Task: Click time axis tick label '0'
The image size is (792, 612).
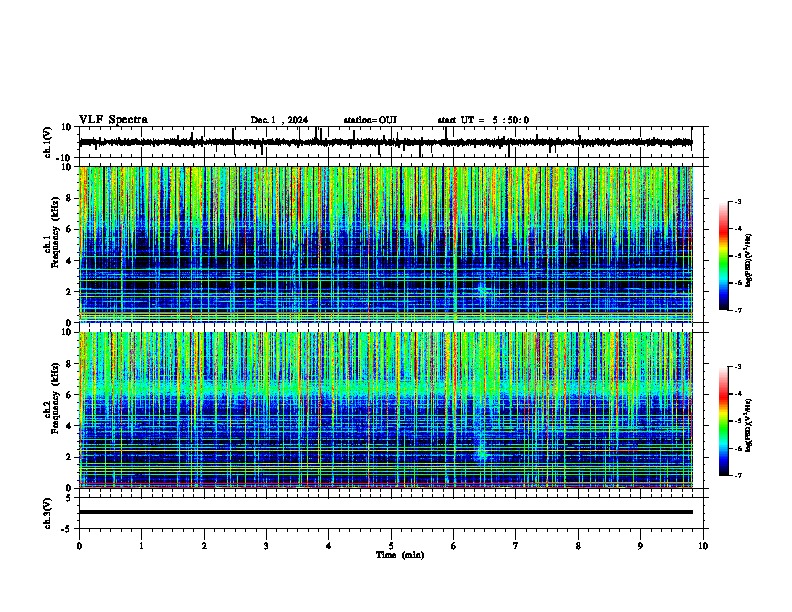Action: point(79,546)
